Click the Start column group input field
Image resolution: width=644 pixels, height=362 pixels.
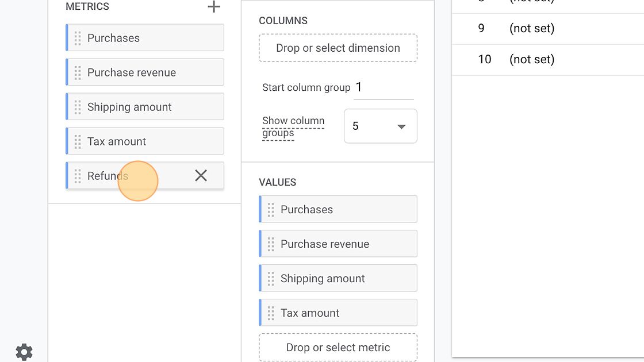click(x=383, y=88)
